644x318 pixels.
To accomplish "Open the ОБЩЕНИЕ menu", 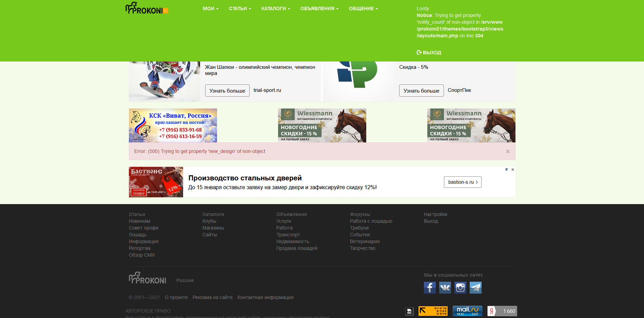I will [x=363, y=8].
